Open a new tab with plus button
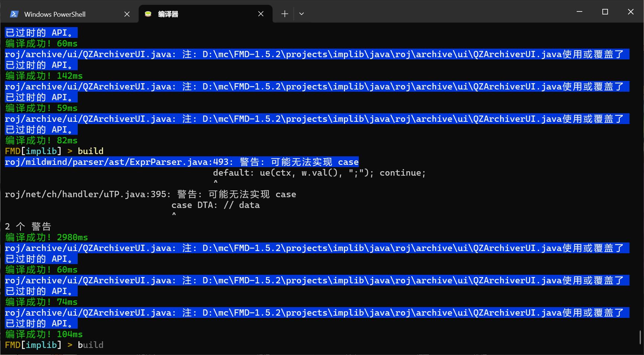The height and width of the screenshot is (355, 644). tap(284, 14)
